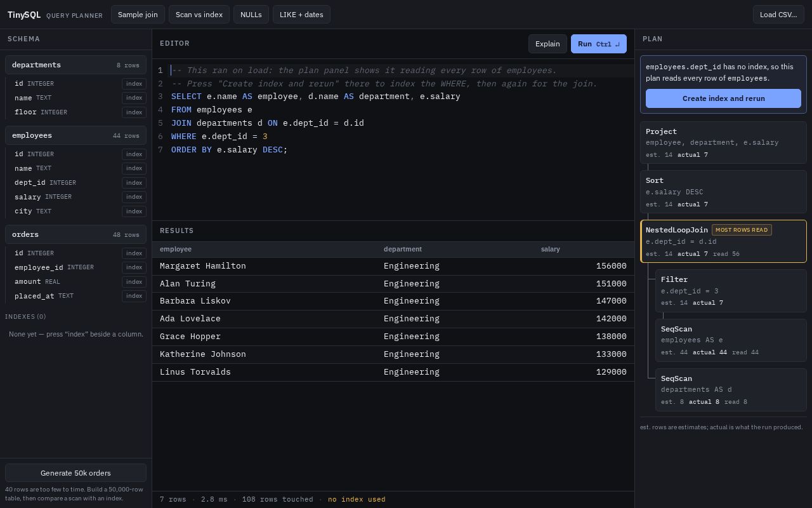
Task: Select the Sort plan node
Action: point(723,192)
